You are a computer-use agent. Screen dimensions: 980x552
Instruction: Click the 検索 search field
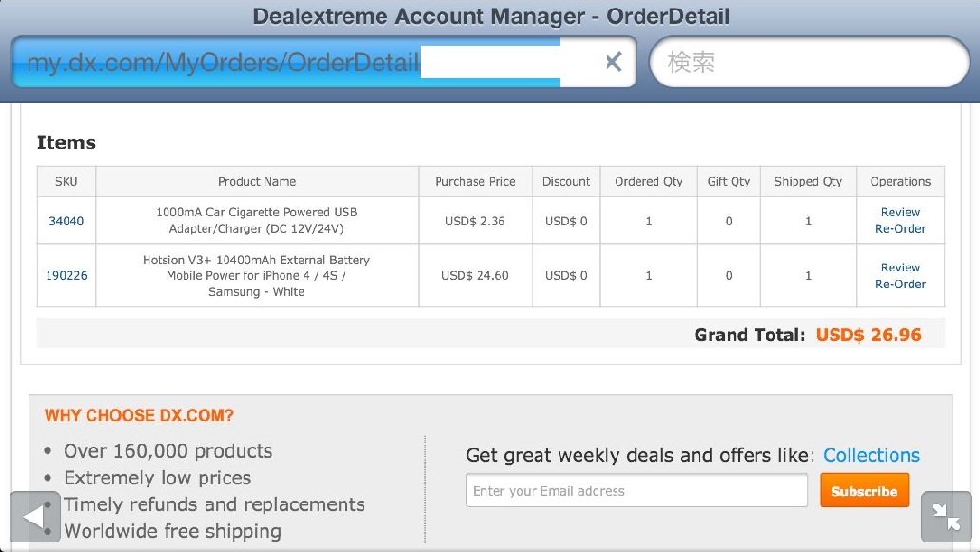pyautogui.click(x=810, y=61)
